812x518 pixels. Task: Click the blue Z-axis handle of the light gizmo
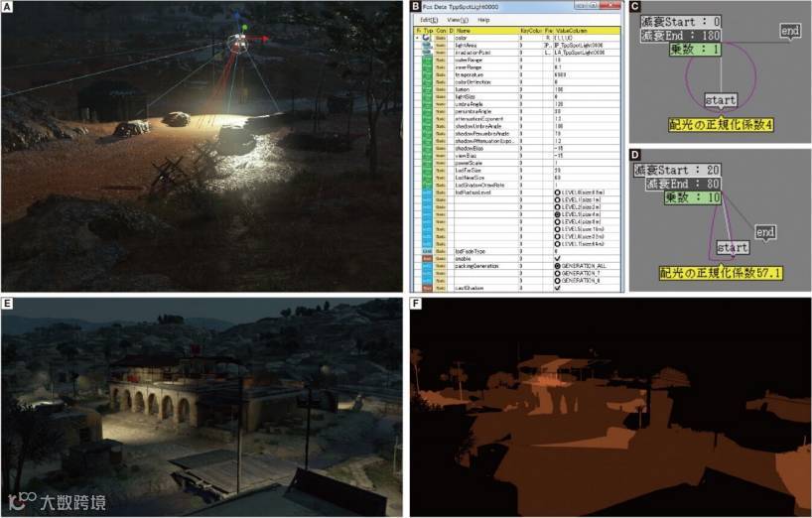236,16
